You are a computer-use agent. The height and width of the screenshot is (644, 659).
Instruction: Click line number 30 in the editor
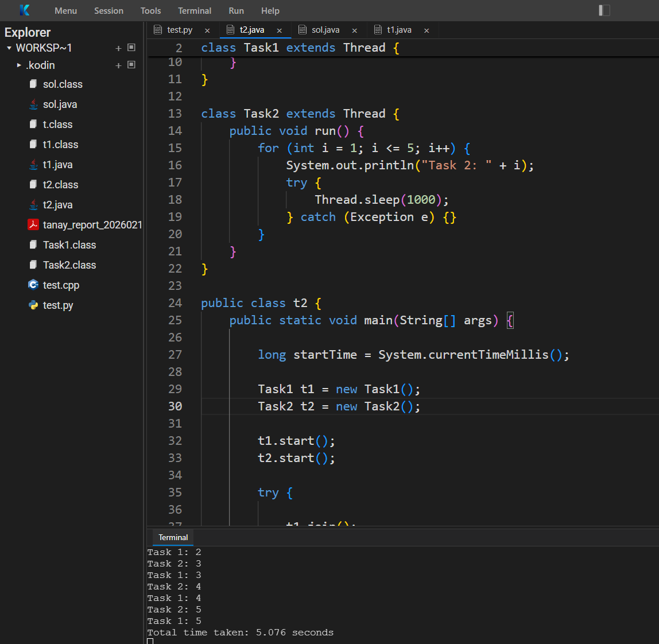tap(175, 406)
